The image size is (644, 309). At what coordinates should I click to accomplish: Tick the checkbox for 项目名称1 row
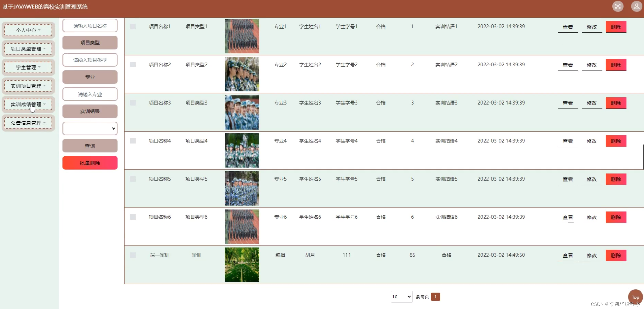133,27
